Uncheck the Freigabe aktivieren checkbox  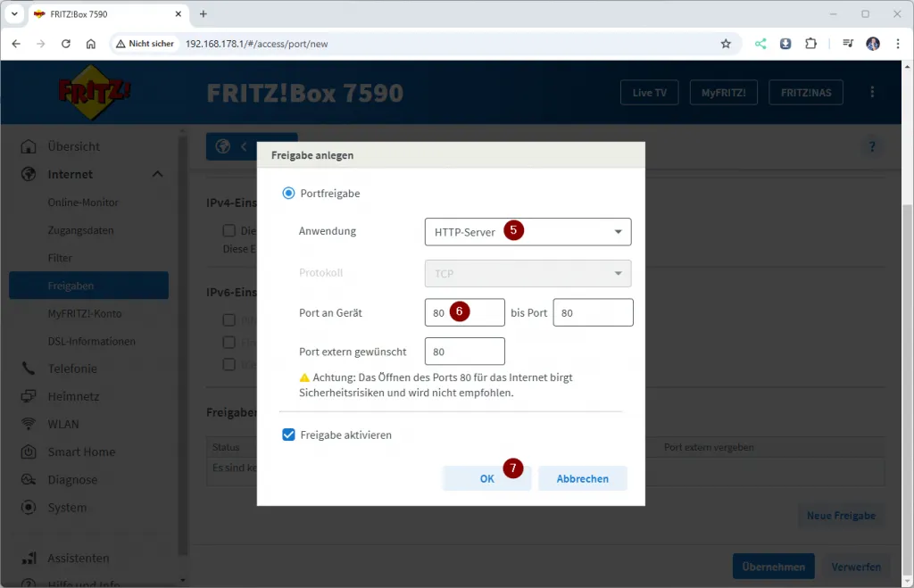[288, 435]
